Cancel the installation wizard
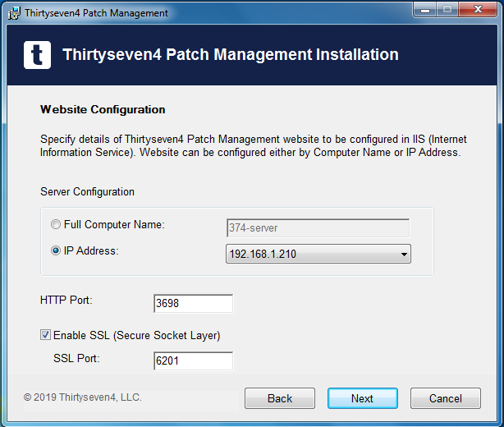The height and width of the screenshot is (427, 504). [446, 398]
